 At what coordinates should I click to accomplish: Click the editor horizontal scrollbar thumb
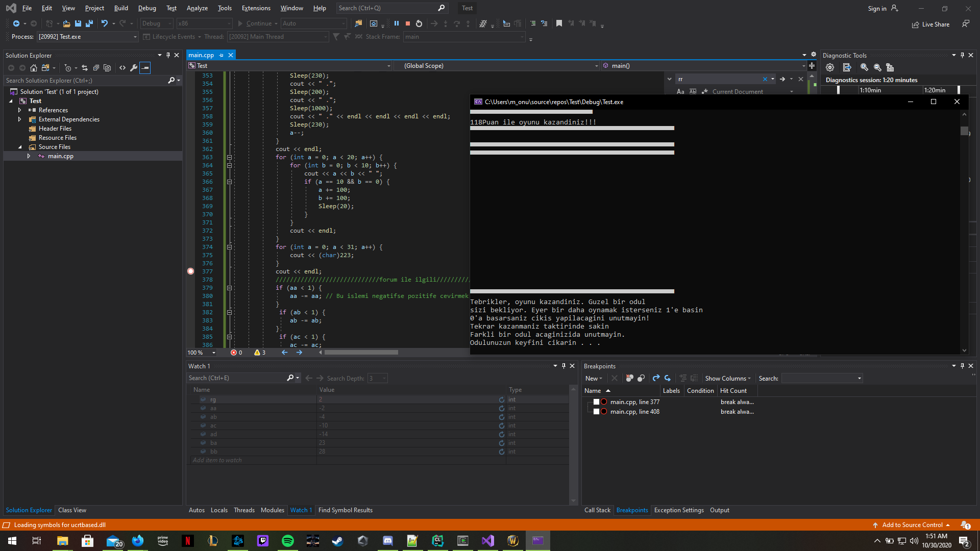[x=361, y=353]
